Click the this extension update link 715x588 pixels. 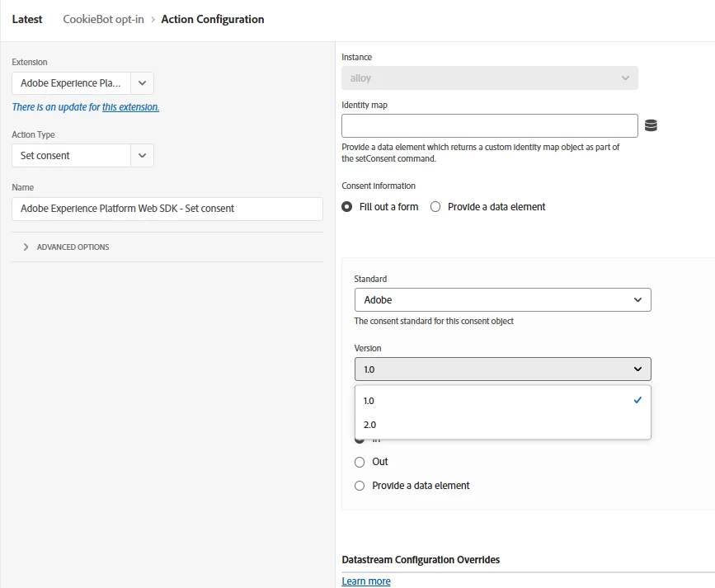tap(130, 106)
